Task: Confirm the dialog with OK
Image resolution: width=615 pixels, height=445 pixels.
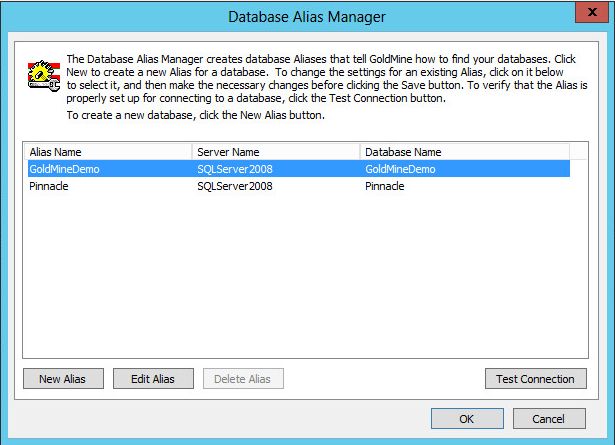Action: [466, 418]
